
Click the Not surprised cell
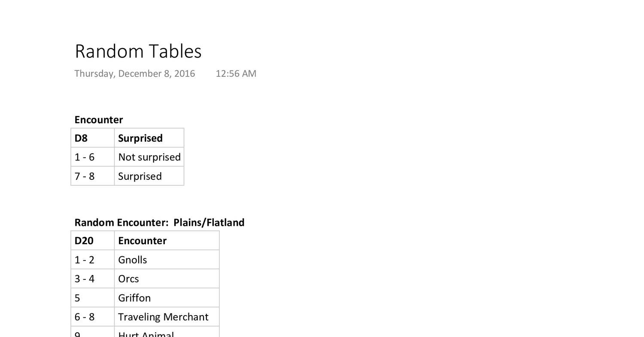click(149, 157)
